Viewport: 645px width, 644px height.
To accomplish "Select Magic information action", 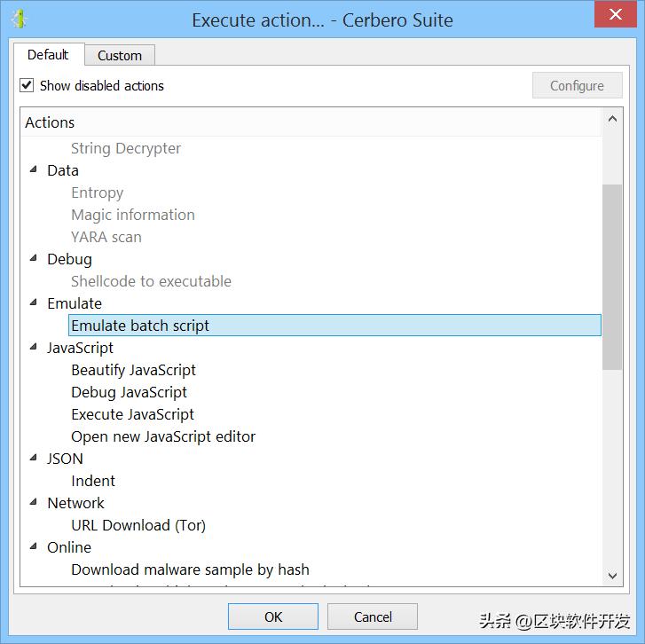I will 133,215.
